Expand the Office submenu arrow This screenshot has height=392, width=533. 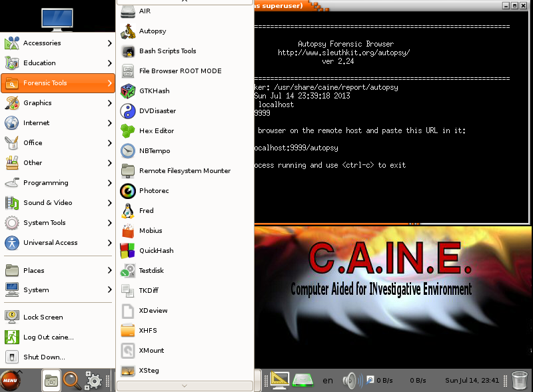click(109, 143)
